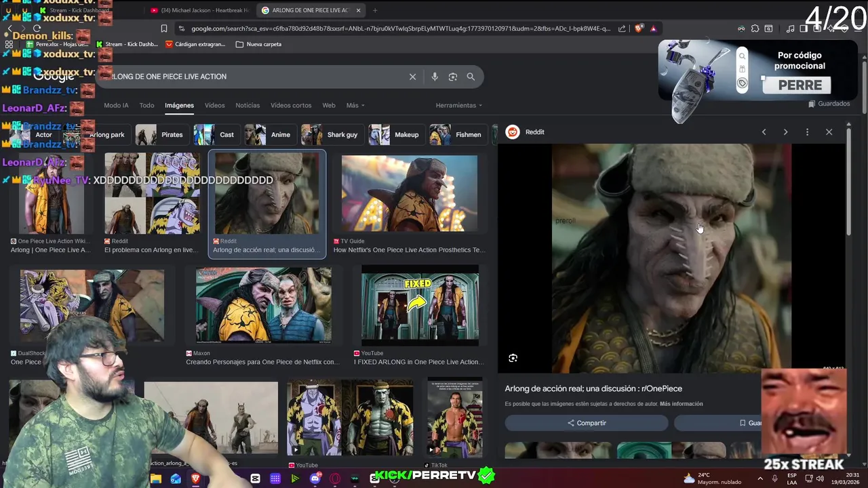Select the highlighted Reddit Arlong close-up thumbnail
The width and height of the screenshot is (868, 488).
(x=267, y=194)
